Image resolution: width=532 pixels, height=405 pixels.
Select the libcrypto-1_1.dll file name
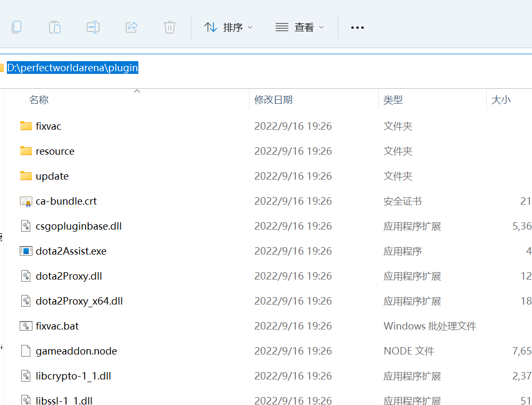(73, 376)
